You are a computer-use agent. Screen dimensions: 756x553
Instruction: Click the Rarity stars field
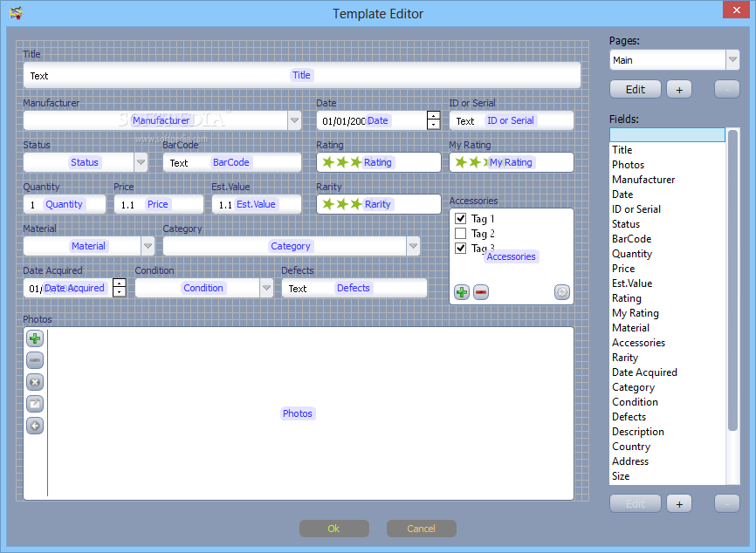(379, 204)
